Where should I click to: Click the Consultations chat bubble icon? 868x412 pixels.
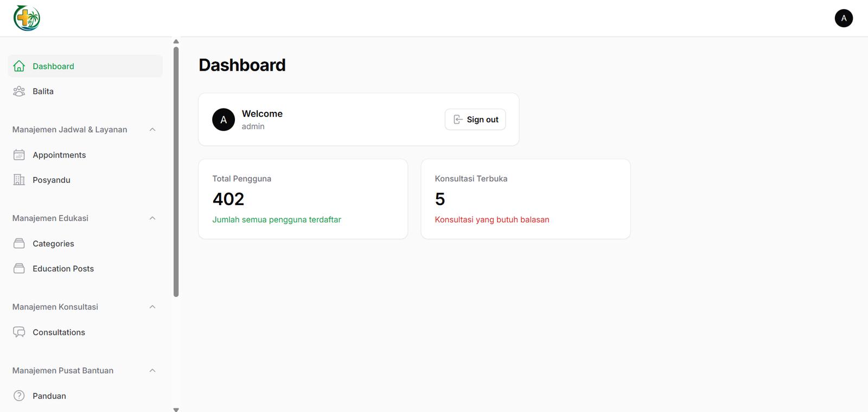click(x=19, y=332)
